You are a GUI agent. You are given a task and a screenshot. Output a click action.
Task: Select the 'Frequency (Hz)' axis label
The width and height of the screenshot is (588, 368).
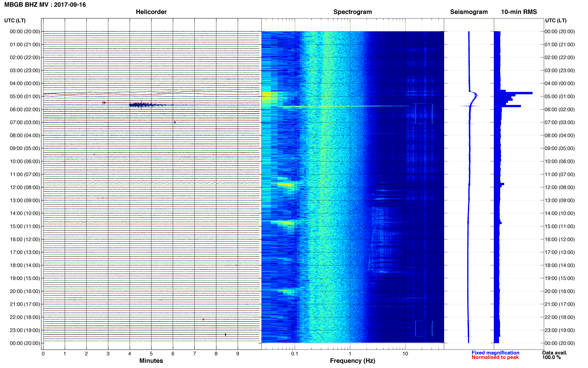352,361
